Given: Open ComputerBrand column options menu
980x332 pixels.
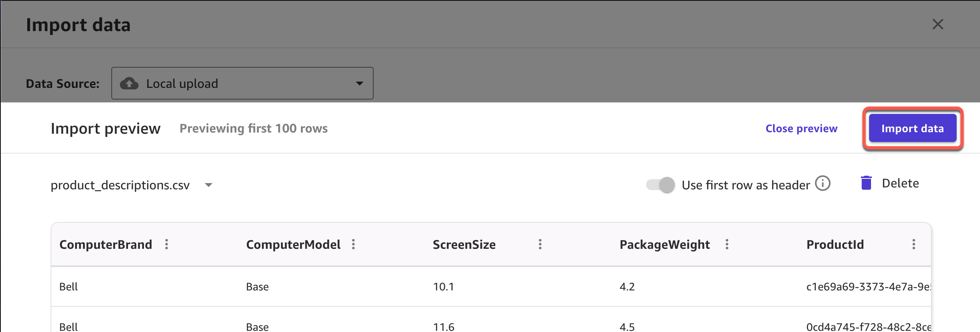Looking at the screenshot, I should point(167,244).
